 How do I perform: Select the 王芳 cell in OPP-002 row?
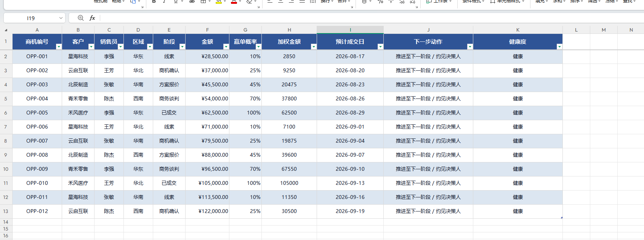109,70
